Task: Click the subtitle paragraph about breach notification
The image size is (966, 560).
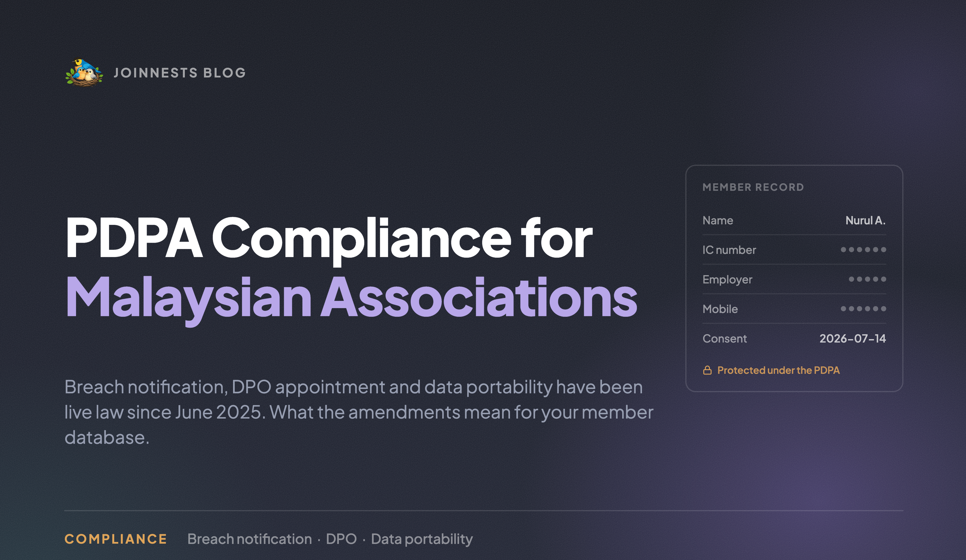Action: (359, 412)
